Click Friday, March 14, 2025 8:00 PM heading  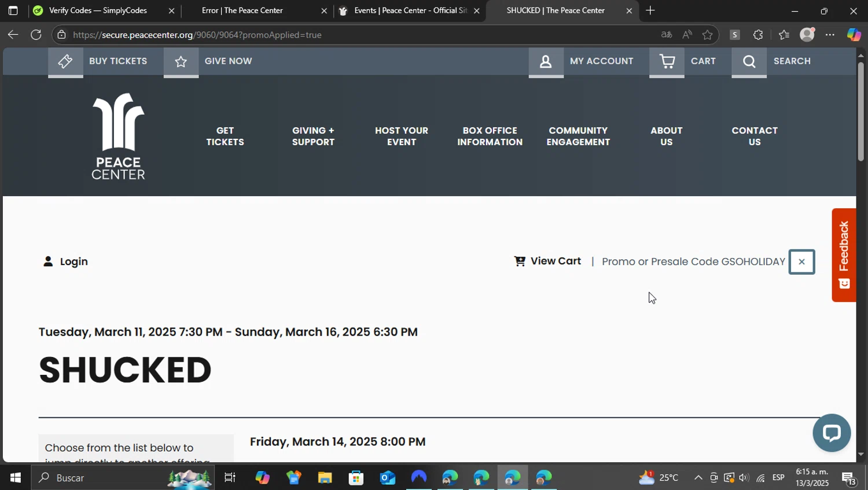coord(338,441)
